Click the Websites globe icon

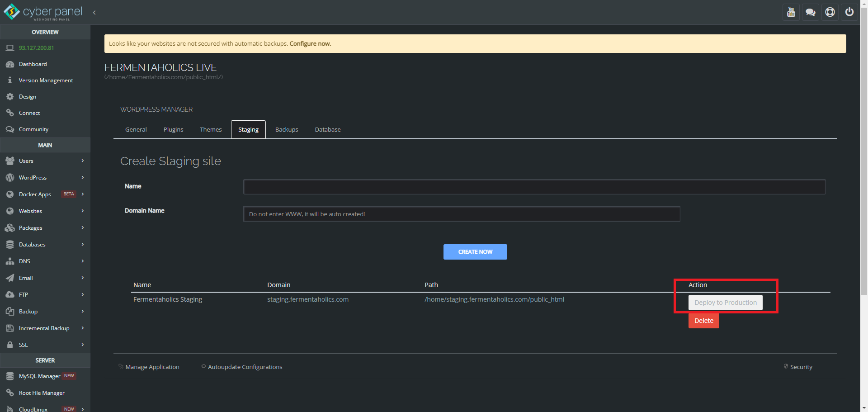[10, 211]
